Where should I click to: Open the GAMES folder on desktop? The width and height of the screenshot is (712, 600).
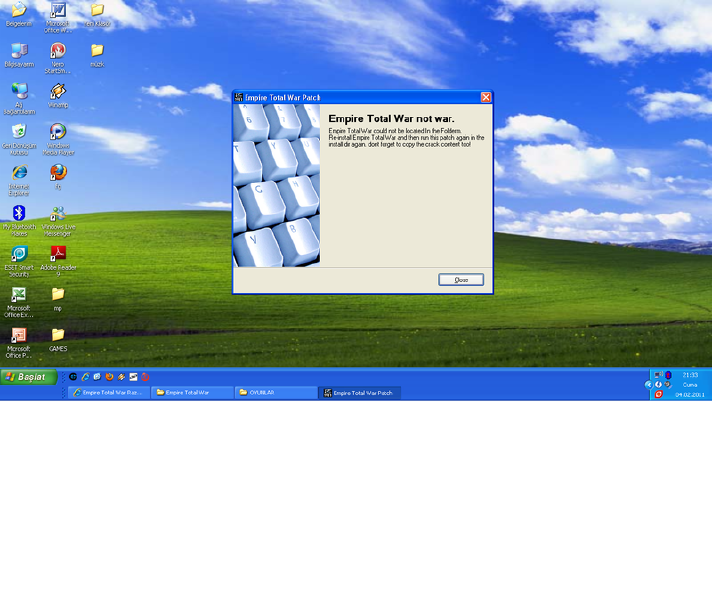click(58, 335)
